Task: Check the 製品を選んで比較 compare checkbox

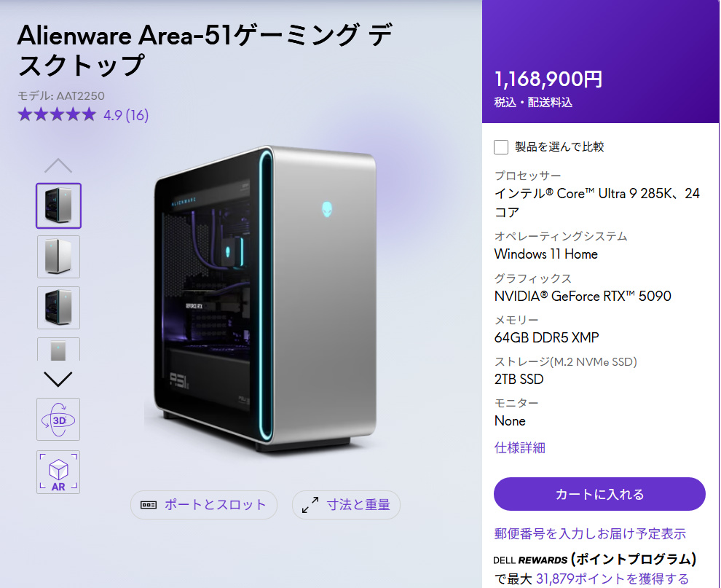Action: pos(501,147)
